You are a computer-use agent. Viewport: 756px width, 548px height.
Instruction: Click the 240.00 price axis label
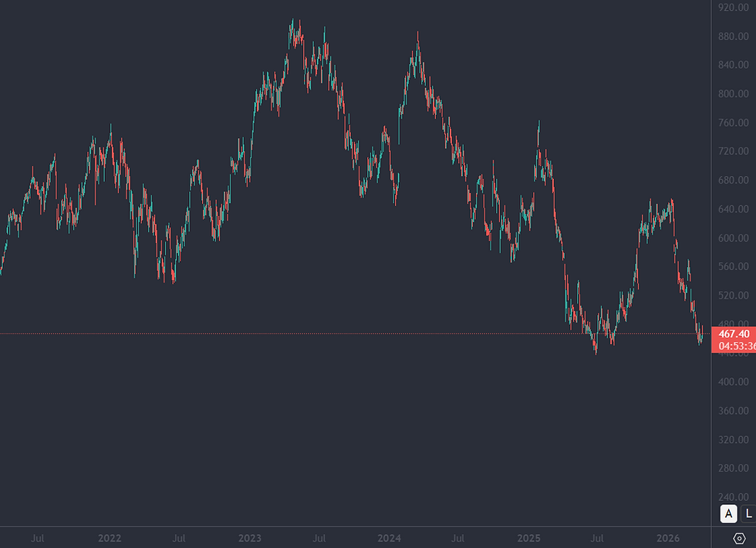(734, 497)
